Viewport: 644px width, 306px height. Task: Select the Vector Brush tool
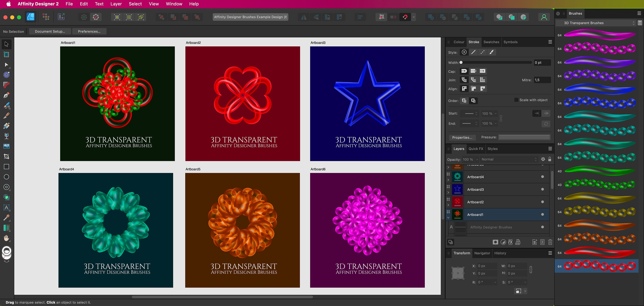tap(6, 105)
